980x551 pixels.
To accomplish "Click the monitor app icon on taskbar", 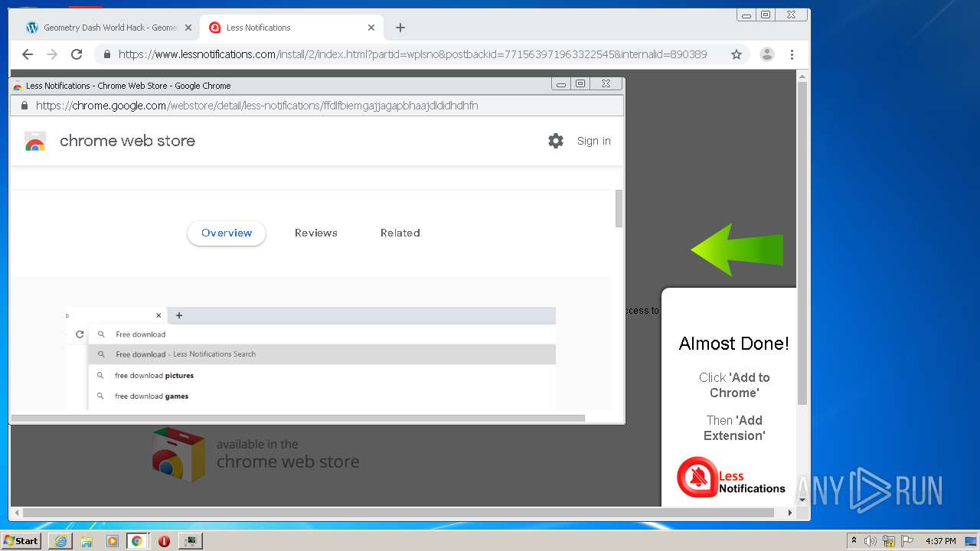I will [x=190, y=541].
